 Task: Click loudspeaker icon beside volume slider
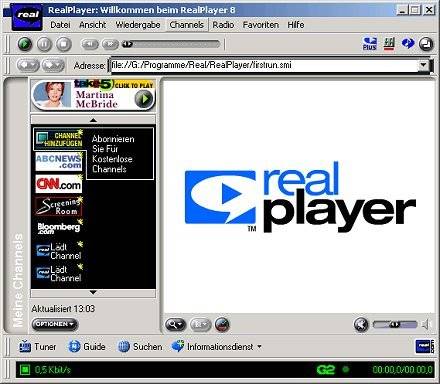[x=425, y=324]
